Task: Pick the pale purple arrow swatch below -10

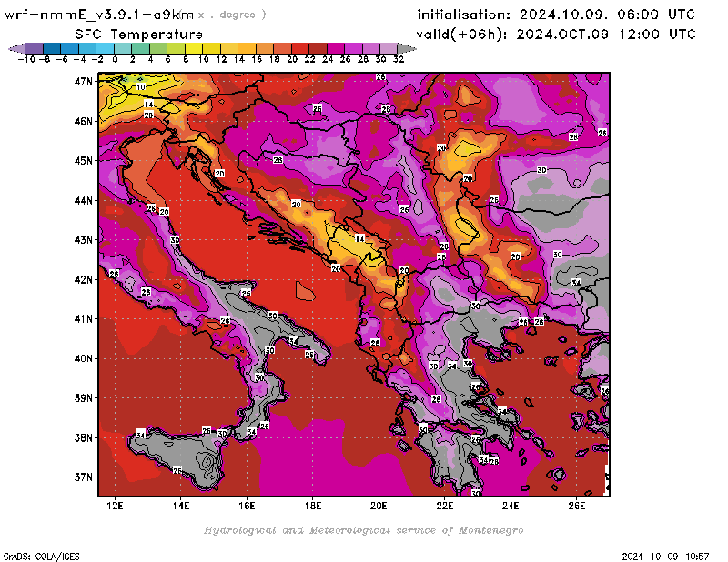Action: [16, 48]
